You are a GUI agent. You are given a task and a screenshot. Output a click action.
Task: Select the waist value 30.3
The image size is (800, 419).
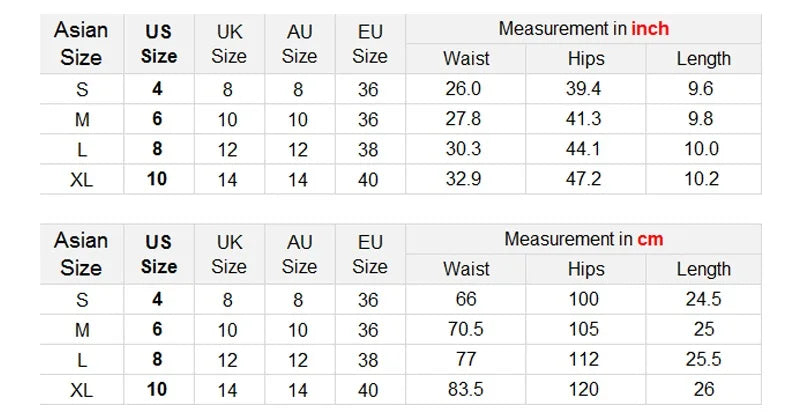tap(463, 149)
